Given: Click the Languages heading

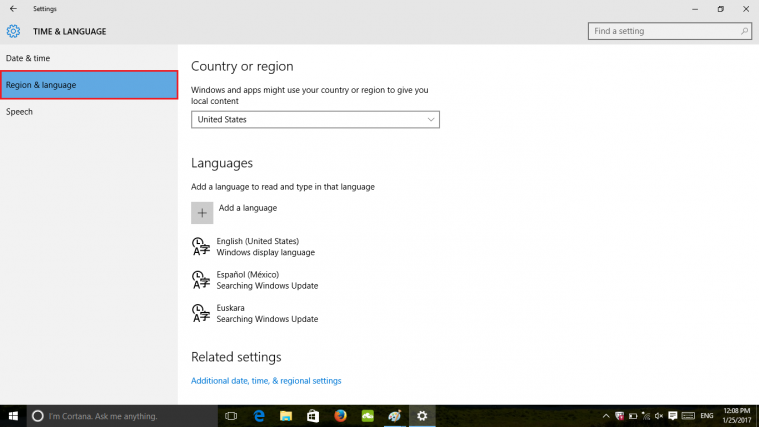Looking at the screenshot, I should click(x=222, y=163).
